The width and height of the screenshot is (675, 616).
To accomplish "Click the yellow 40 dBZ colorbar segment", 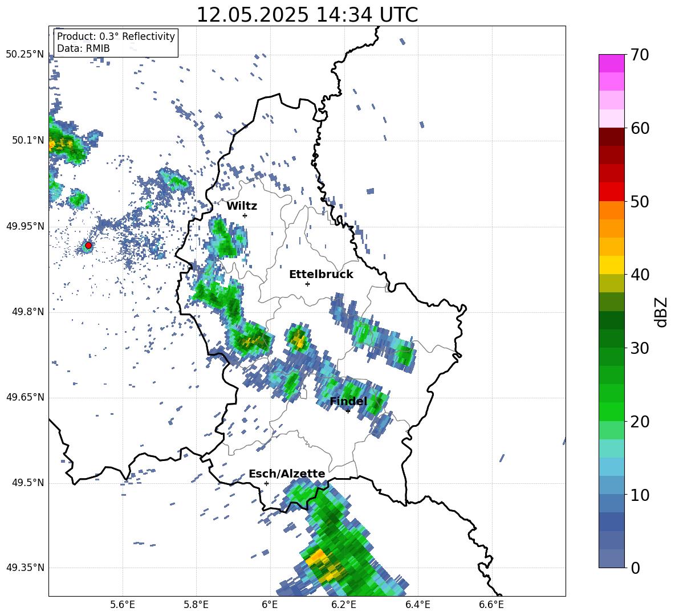I will point(611,265).
